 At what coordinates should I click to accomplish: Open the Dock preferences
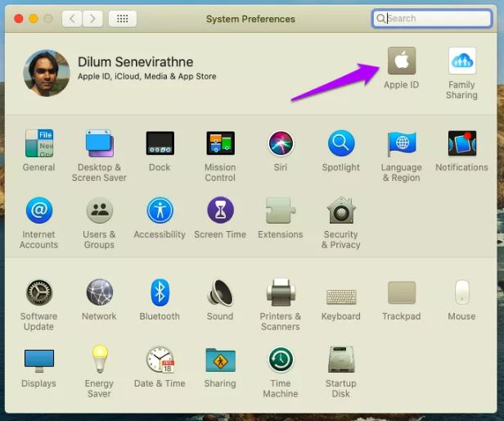coord(160,144)
